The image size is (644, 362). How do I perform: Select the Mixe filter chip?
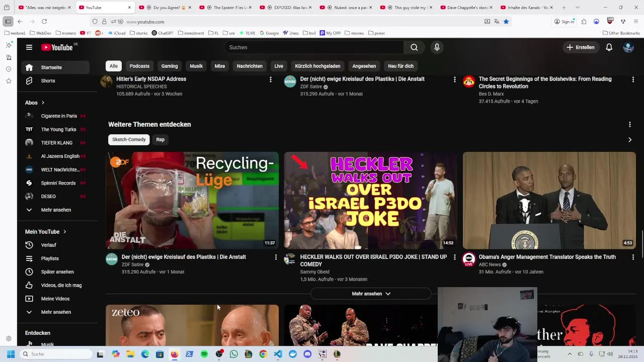point(220,66)
